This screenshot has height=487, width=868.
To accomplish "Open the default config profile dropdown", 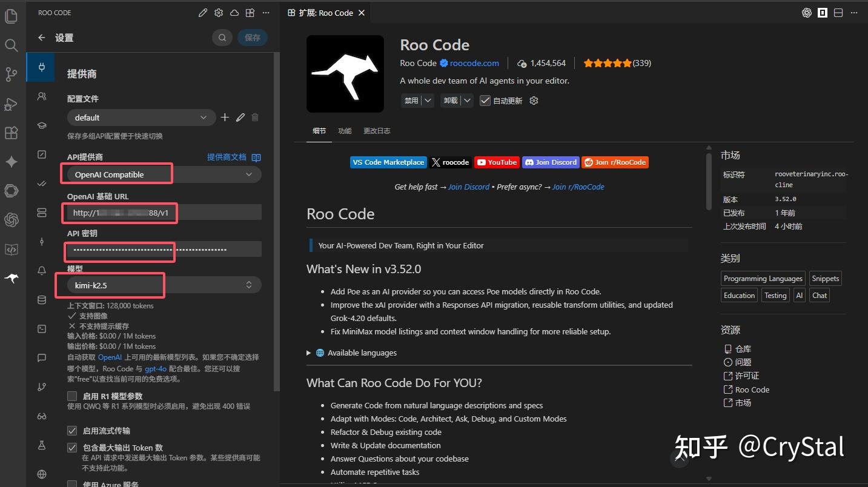I will 141,118.
